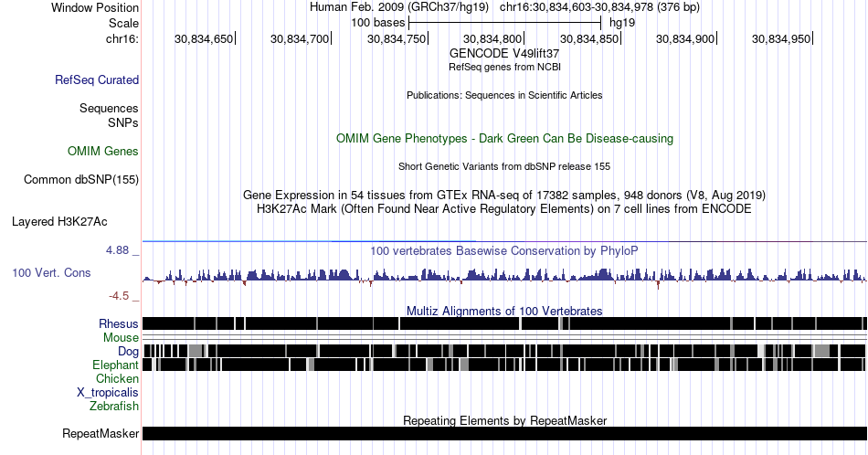Click the 30,834,800 ruler position

(492, 38)
